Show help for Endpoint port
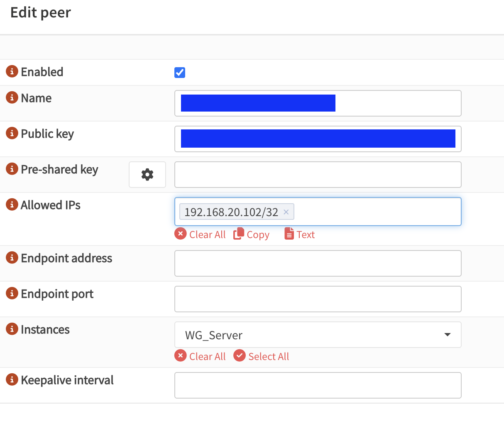 pyautogui.click(x=12, y=293)
